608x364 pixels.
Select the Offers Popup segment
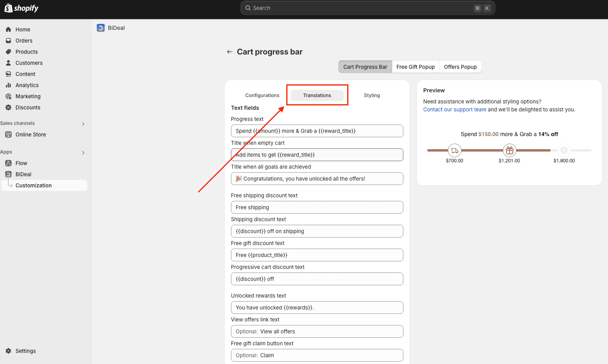[460, 67]
